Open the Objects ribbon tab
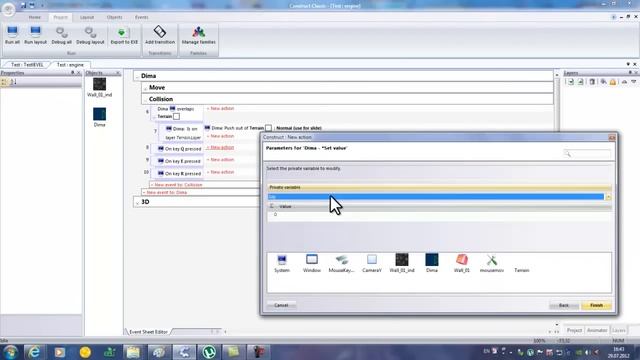Viewport: 640px width, 360px height. 114,18
